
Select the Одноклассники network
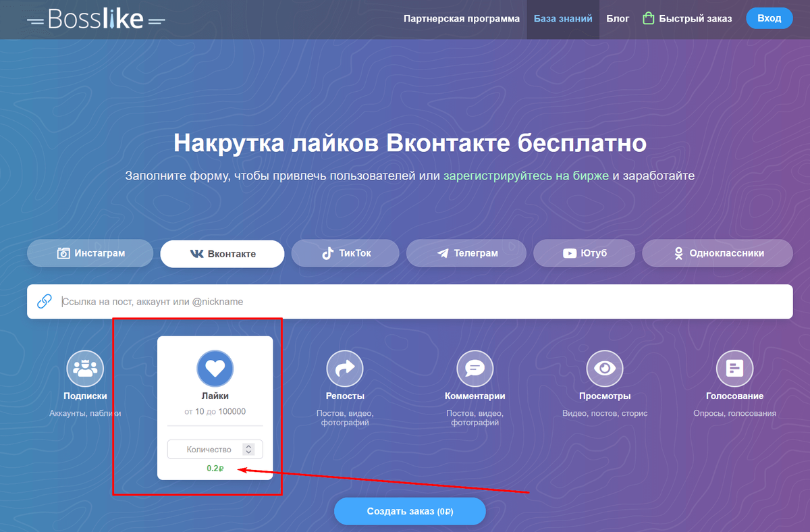click(718, 252)
